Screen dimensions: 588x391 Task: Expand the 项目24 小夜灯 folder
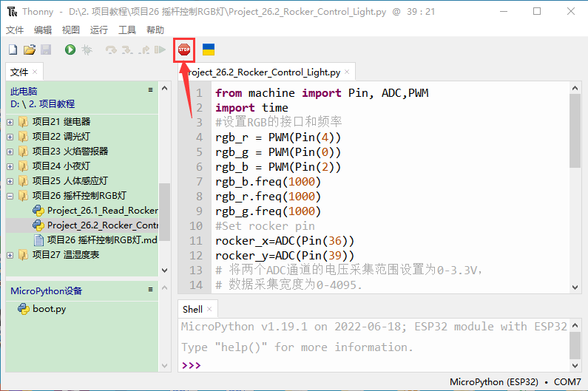point(10,166)
